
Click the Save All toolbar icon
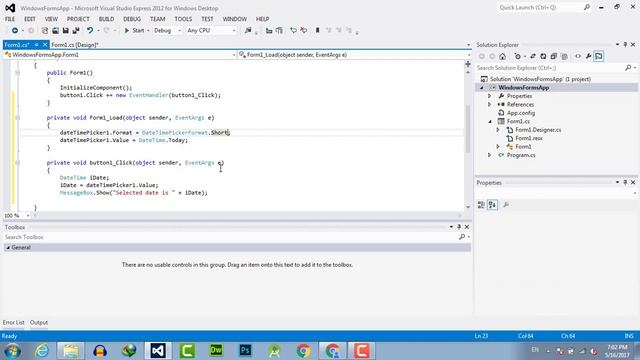point(76,31)
